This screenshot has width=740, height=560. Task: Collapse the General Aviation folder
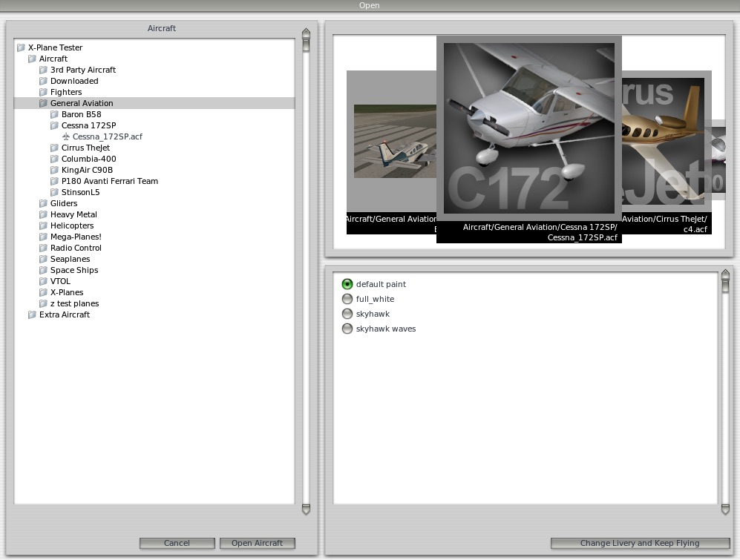pyautogui.click(x=82, y=103)
